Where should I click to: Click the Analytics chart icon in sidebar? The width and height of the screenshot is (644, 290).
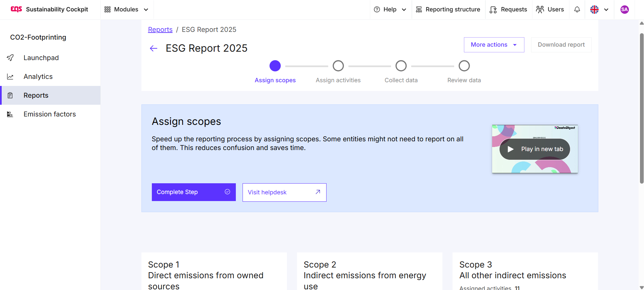(10, 77)
